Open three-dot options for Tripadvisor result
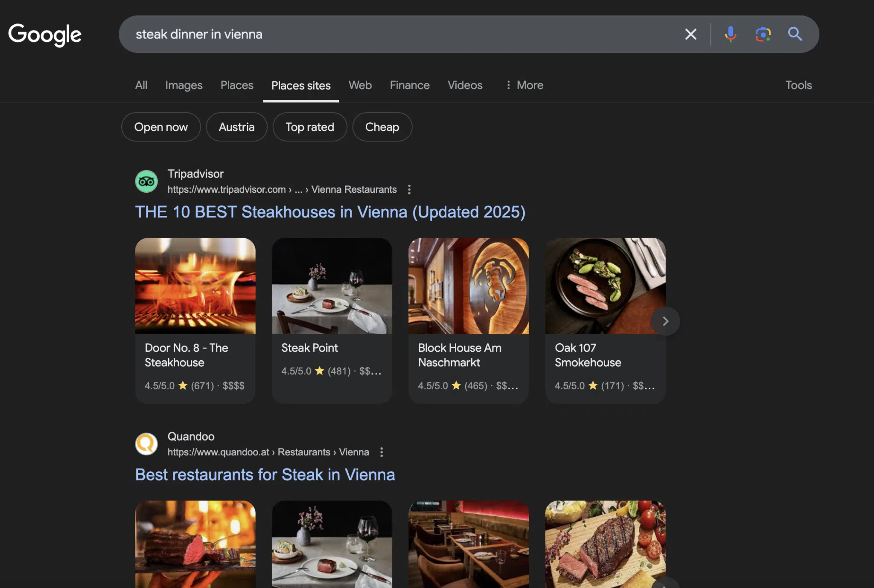The width and height of the screenshot is (874, 588). tap(409, 189)
